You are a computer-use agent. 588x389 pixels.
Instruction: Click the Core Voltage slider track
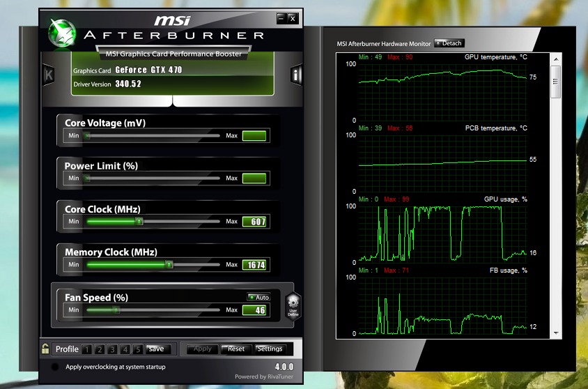pos(153,135)
